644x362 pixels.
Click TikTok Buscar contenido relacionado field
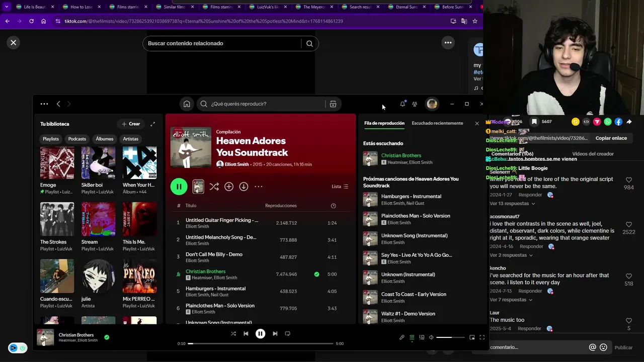click(222, 43)
